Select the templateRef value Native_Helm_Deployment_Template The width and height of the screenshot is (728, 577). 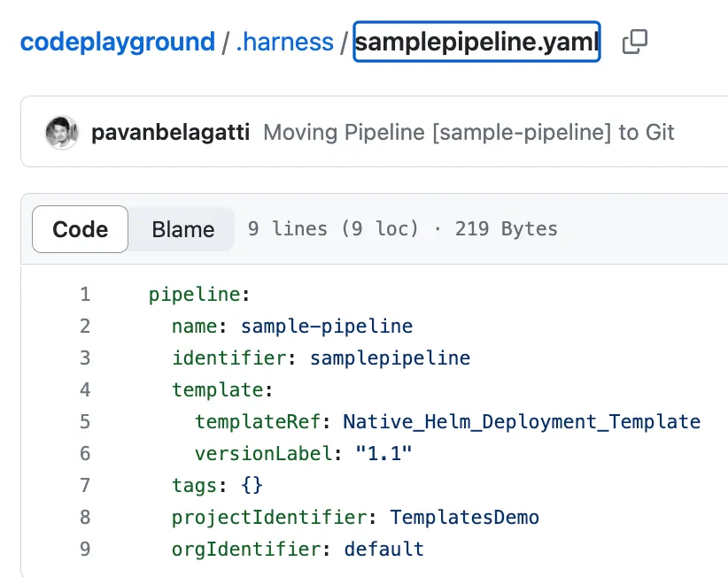(x=521, y=421)
